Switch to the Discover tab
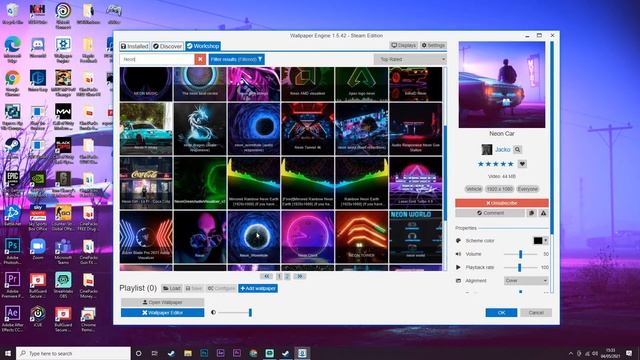The image size is (640, 360). 167,46
